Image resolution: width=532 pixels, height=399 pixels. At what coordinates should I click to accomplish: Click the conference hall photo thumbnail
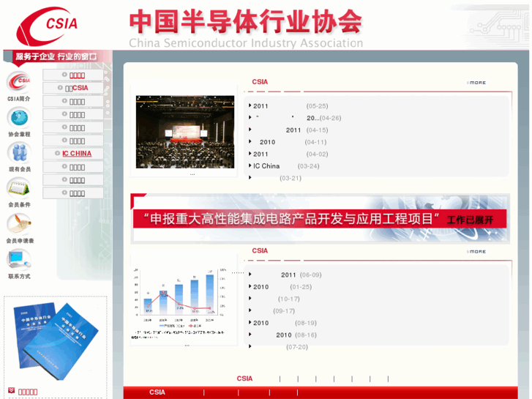(x=185, y=132)
